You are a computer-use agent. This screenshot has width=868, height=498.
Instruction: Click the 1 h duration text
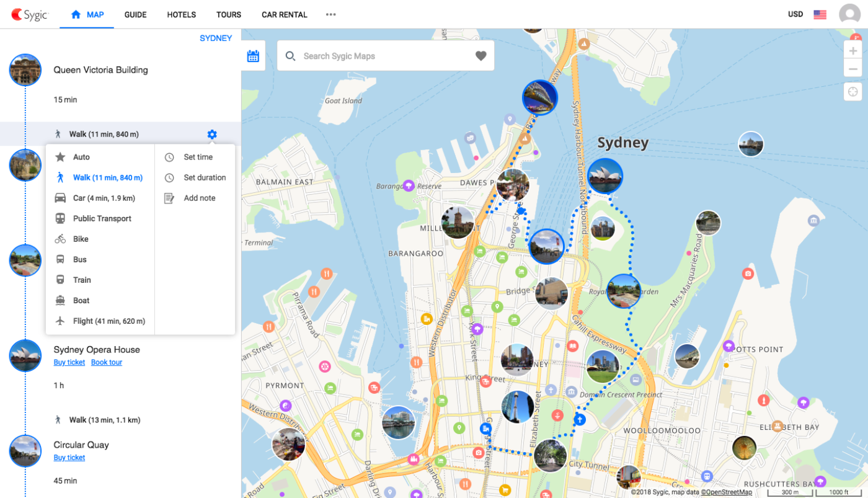(x=59, y=386)
